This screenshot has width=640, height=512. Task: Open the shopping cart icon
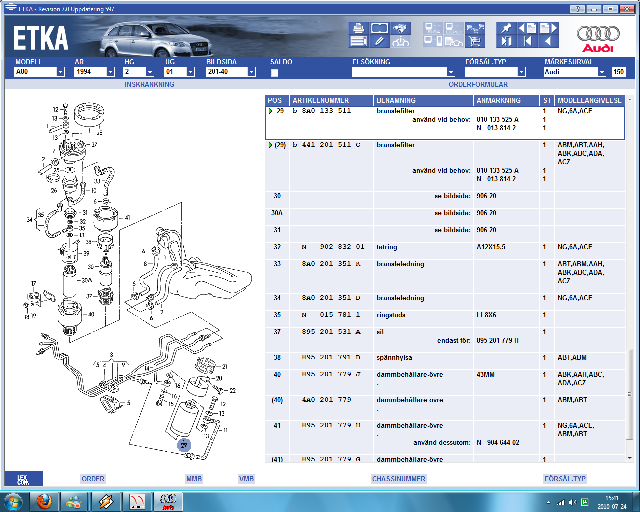pyautogui.click(x=475, y=41)
